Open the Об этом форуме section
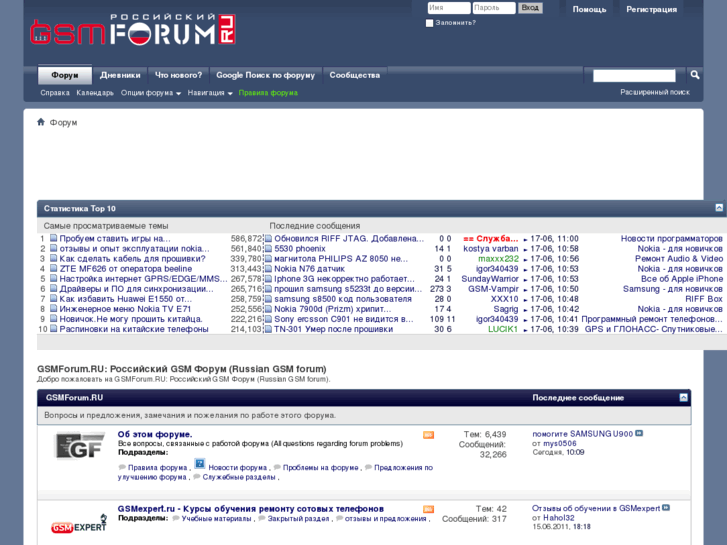The image size is (727, 545). click(x=155, y=434)
